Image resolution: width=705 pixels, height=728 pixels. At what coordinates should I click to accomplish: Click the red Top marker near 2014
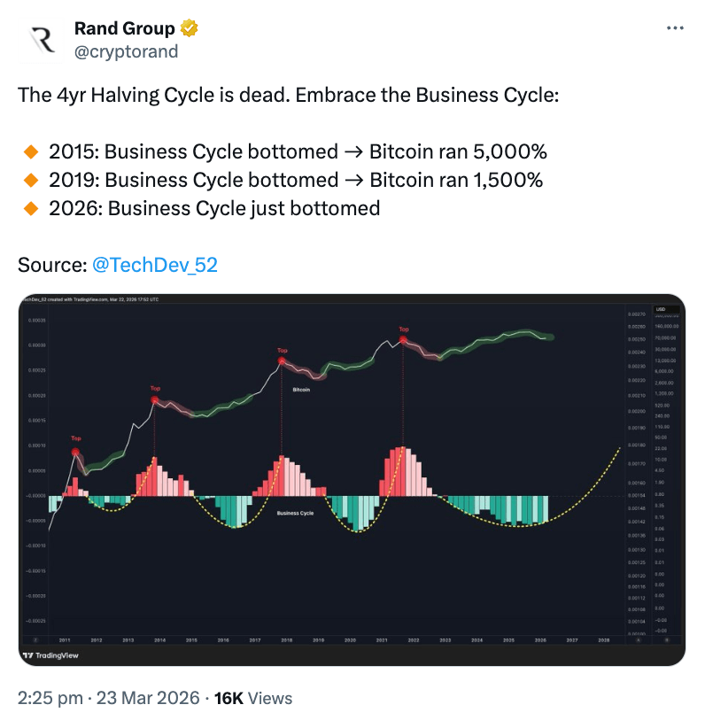[x=155, y=399]
